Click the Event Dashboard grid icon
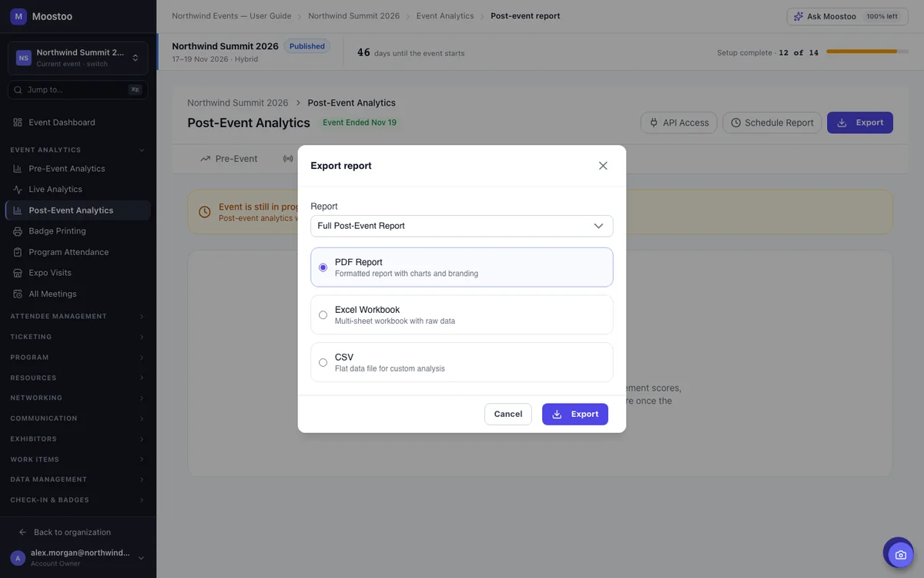Image resolution: width=924 pixels, height=578 pixels. [18, 123]
